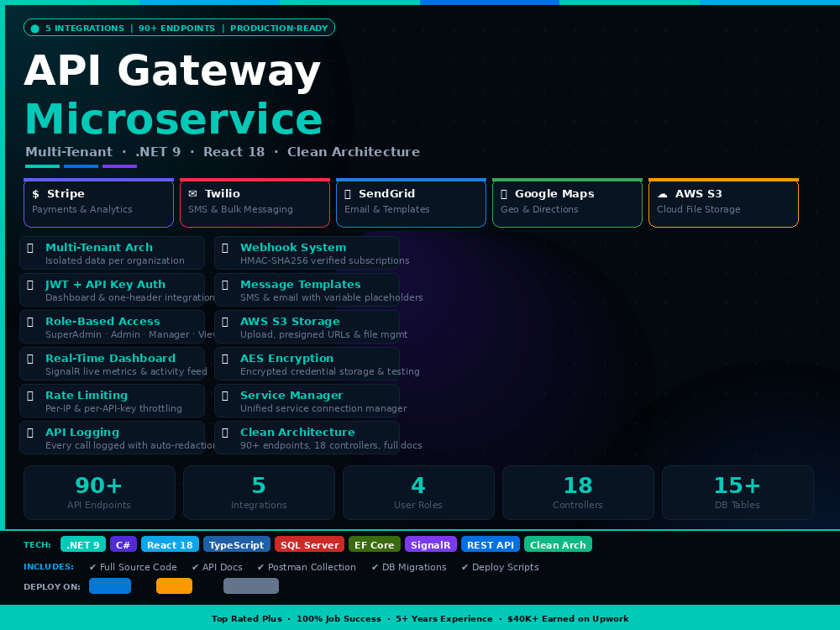Screen dimensions: 840x630
Task: Select the Google Maps Geo & Directions card
Action: click(x=567, y=202)
